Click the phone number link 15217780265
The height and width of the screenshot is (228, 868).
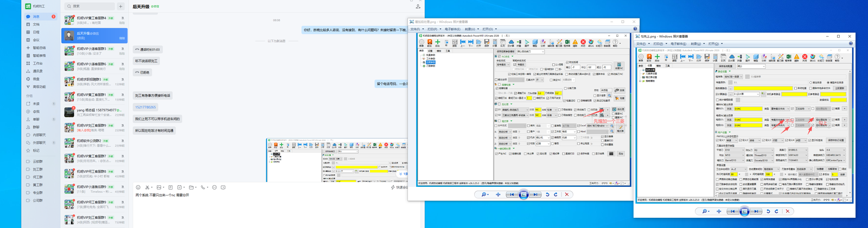(145, 107)
